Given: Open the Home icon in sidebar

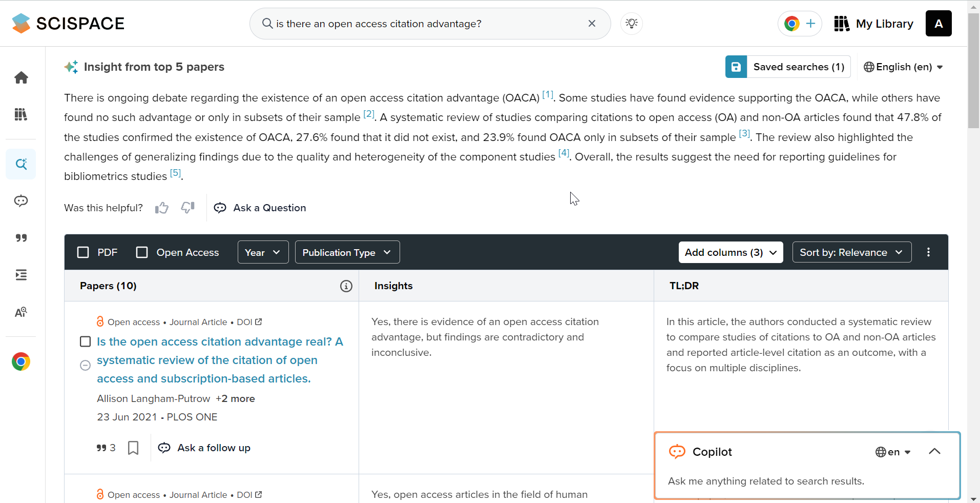Looking at the screenshot, I should coord(21,77).
